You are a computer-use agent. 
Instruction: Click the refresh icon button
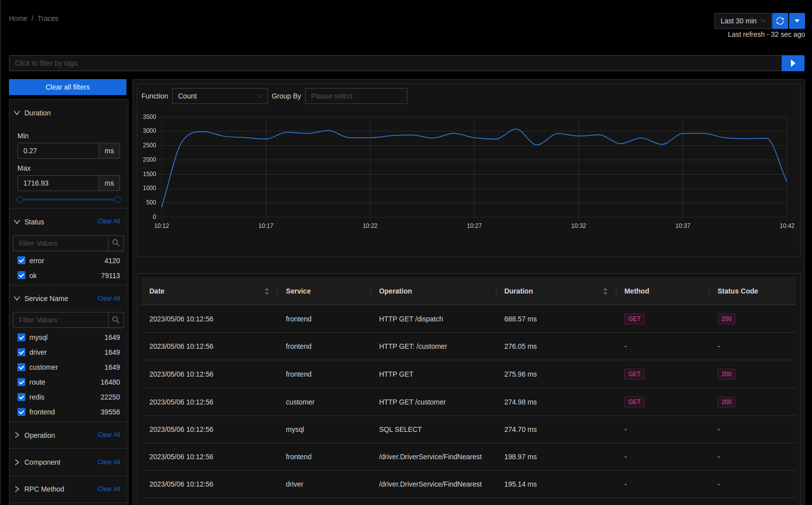pyautogui.click(x=780, y=21)
